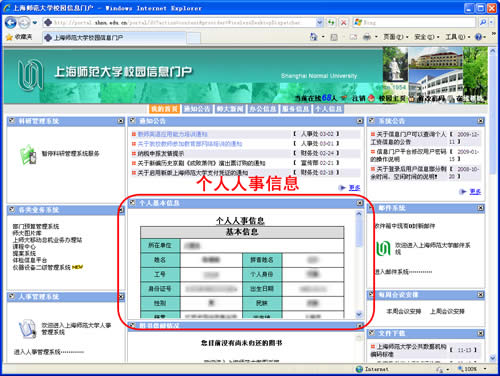The width and height of the screenshot is (500, 376).
Task: Click the Bing search box
Action: [414, 23]
